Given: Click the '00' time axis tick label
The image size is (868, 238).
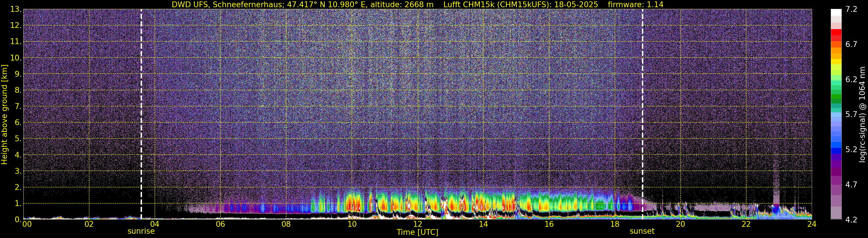Looking at the screenshot, I should click(27, 224).
